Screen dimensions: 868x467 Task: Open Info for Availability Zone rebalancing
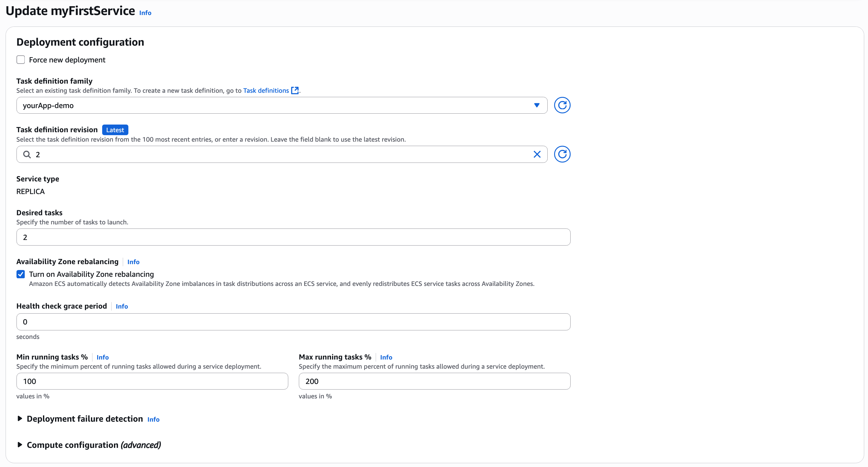(x=133, y=262)
